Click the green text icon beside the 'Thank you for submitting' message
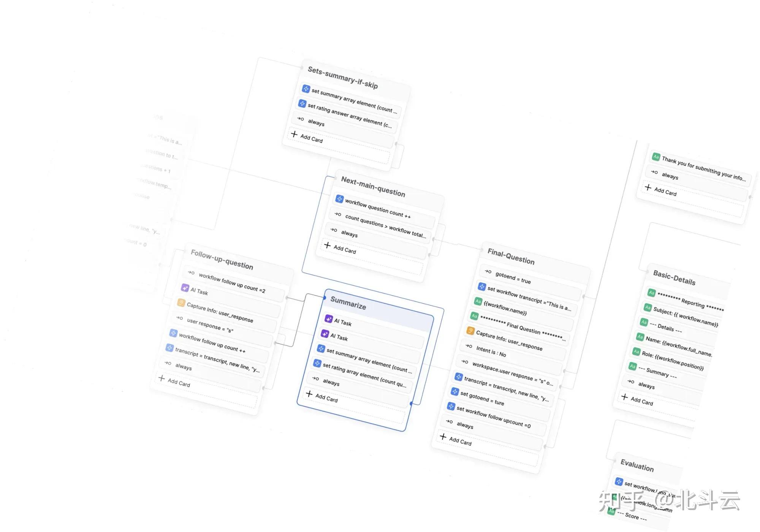Viewport: 760px width, 532px height. coord(656,157)
